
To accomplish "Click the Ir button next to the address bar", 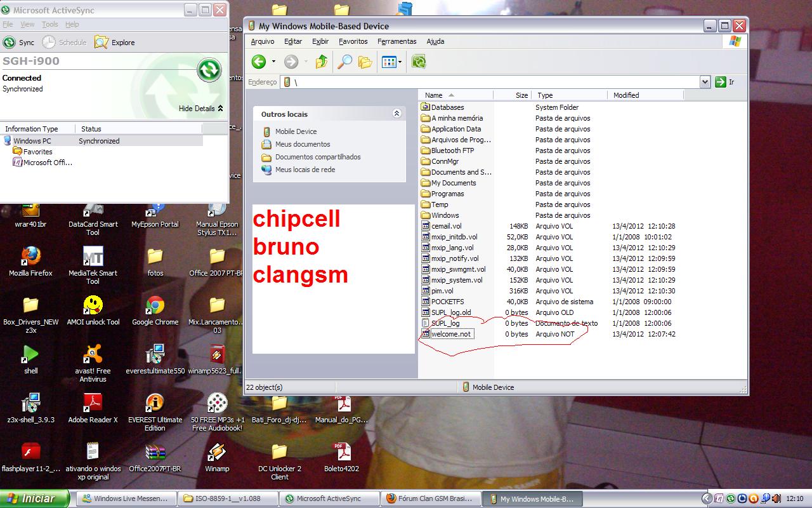I will coord(724,82).
